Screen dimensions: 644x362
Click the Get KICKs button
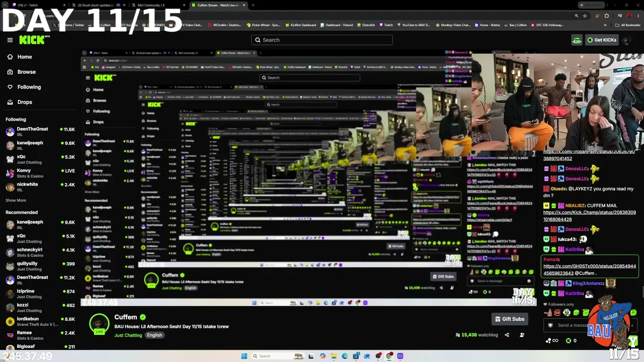(x=601, y=40)
